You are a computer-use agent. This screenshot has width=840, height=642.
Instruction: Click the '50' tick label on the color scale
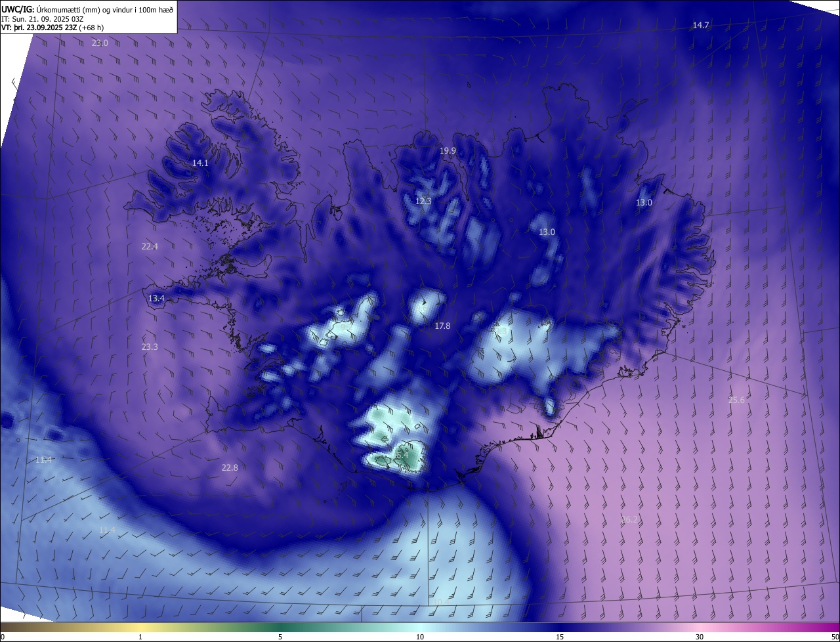pos(835,637)
